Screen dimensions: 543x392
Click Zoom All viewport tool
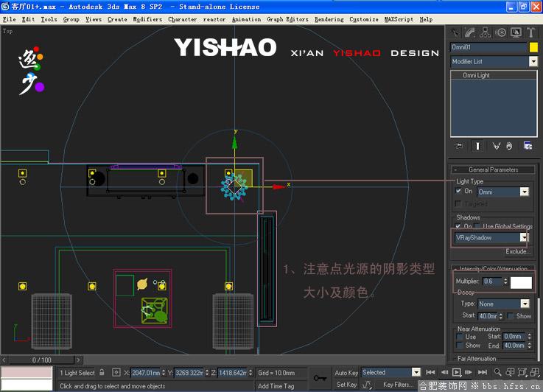510,372
